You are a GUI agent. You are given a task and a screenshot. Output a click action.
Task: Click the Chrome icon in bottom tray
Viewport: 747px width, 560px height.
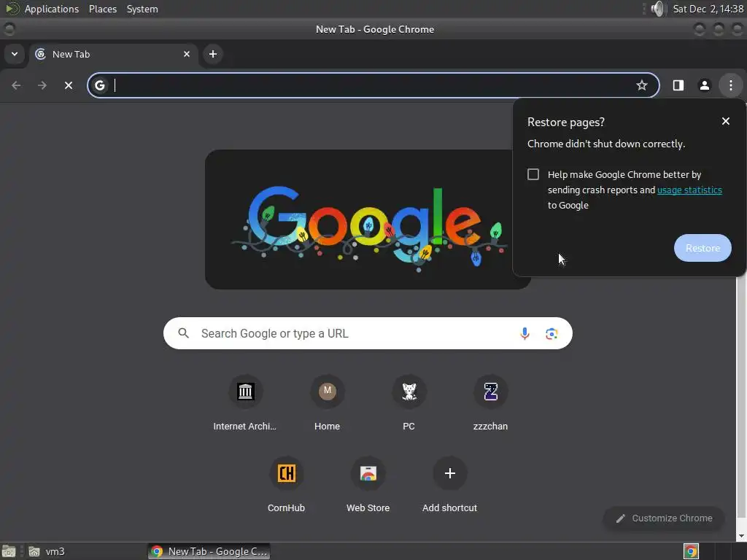pyautogui.click(x=691, y=551)
